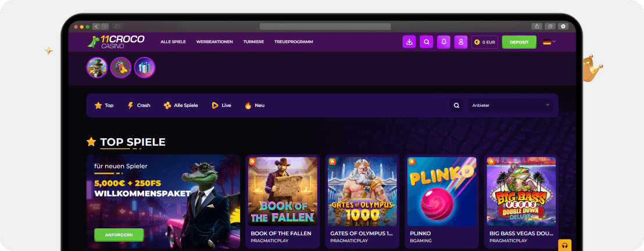644x251 pixels.
Task: Open search via header magnifier icon
Action: point(427,42)
